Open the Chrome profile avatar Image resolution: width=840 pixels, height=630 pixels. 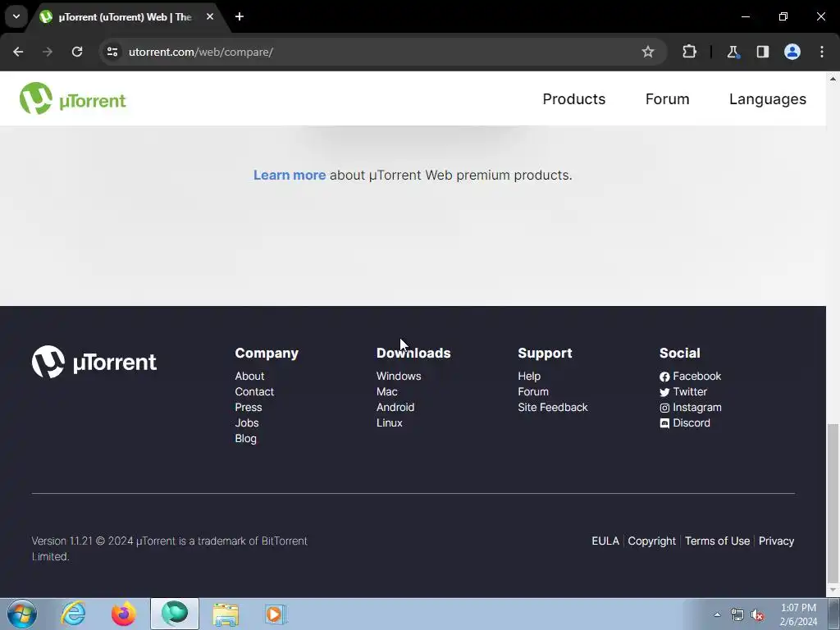(792, 52)
